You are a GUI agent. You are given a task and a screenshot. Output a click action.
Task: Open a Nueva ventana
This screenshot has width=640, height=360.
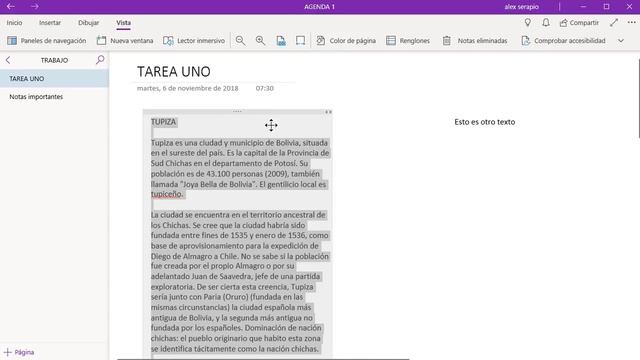tap(125, 41)
